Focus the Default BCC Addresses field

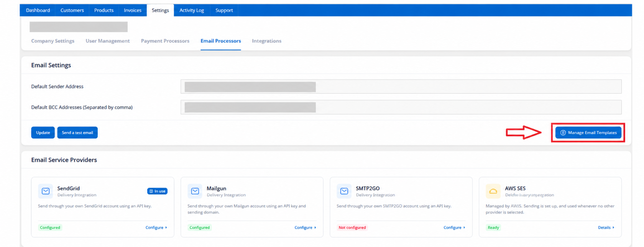401,107
